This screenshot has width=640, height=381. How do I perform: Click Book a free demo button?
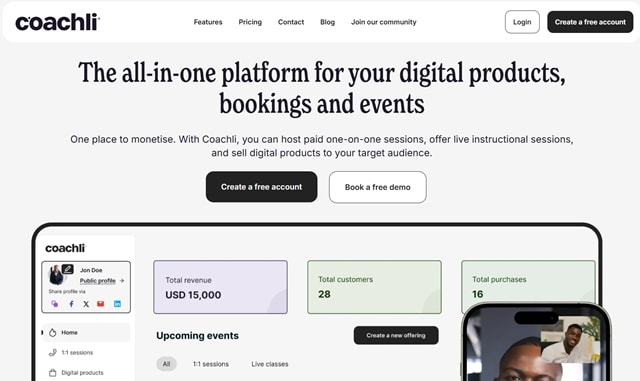(x=378, y=187)
